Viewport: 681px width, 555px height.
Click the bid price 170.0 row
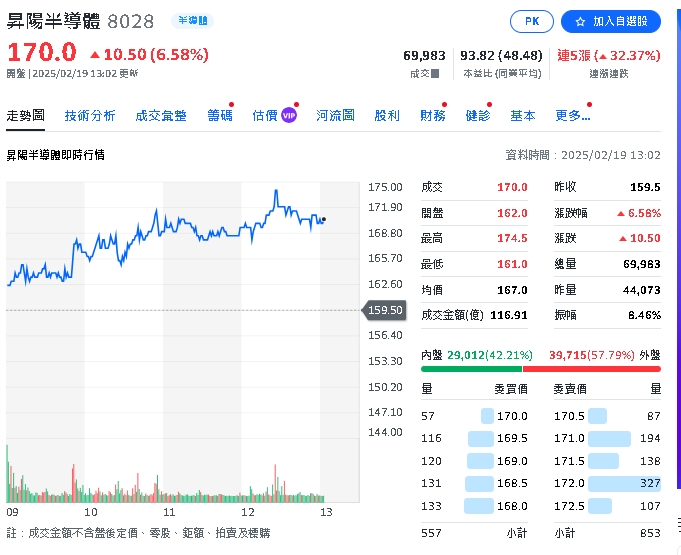coord(474,416)
